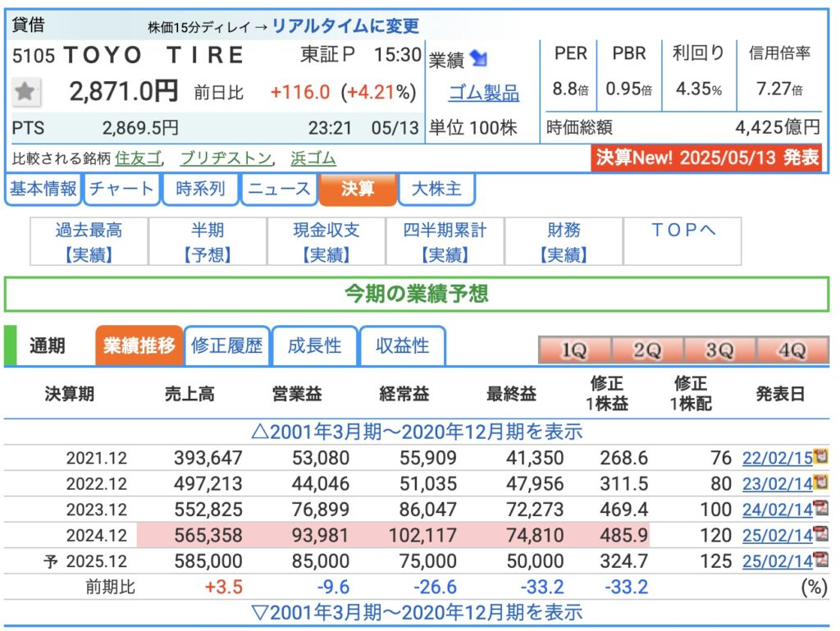Click the 4Q quarter button
The height and width of the screenshot is (631, 840).
(x=792, y=350)
